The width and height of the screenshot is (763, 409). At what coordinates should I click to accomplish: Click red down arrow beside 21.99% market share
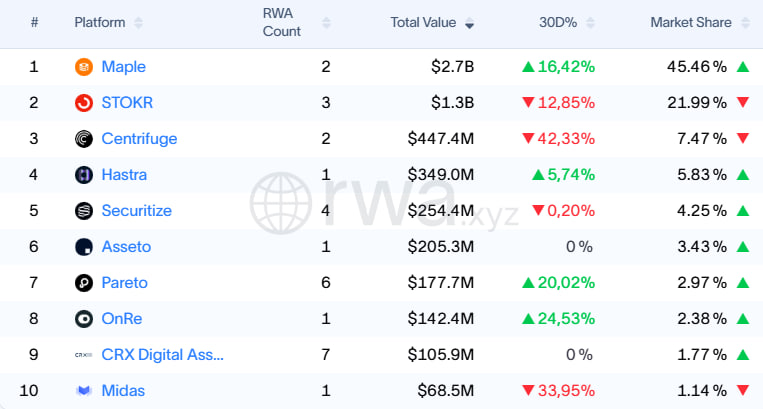[x=743, y=103]
